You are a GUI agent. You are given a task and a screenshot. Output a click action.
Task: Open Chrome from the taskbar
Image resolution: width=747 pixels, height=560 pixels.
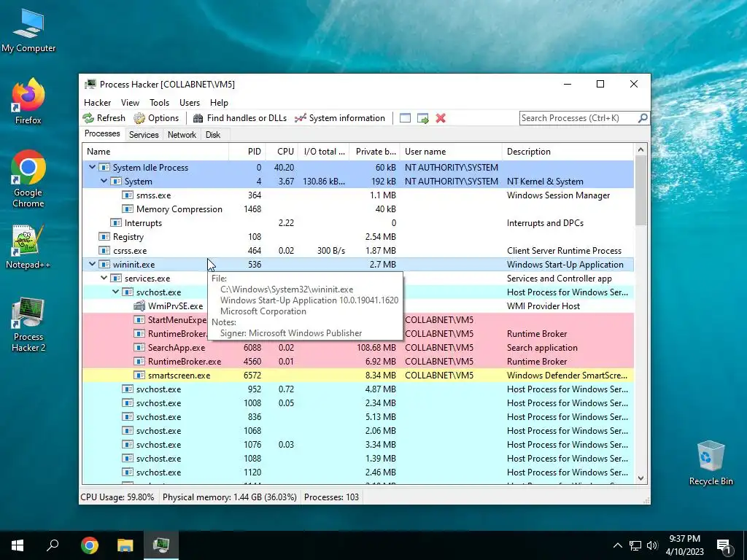(x=90, y=545)
